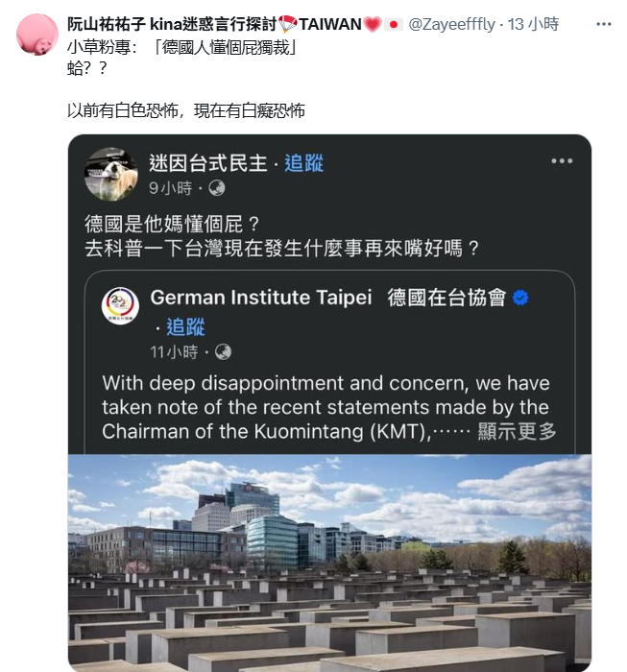
Task: Open the tweet's three-dot more options menu
Action: pos(603,24)
